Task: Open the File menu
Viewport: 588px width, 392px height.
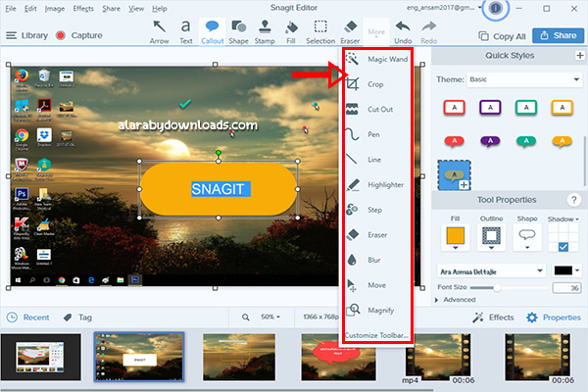Action: 11,8
